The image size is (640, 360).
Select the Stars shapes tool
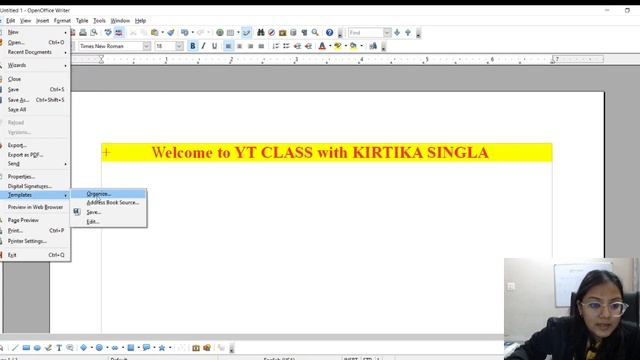[x=162, y=348]
